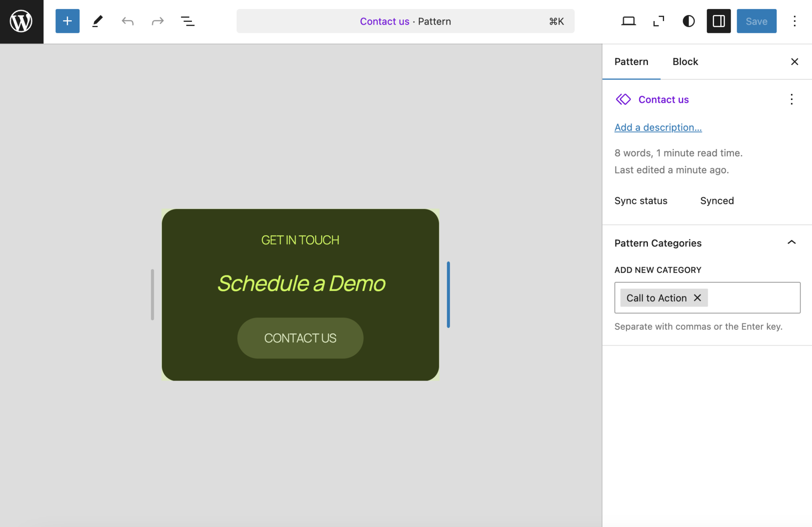
Task: Save the pattern
Action: [x=756, y=21]
